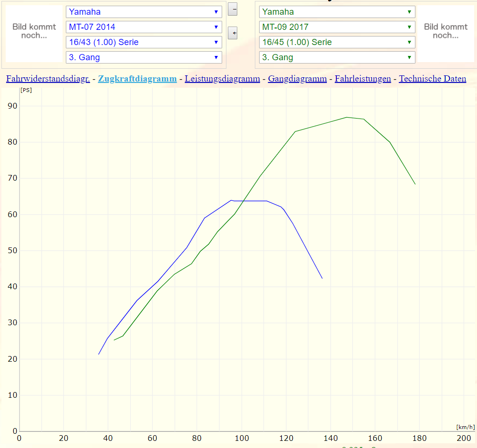Click the right 'Bild kommt noch...' image placeholder
This screenshot has width=477, height=448.
coord(445,31)
